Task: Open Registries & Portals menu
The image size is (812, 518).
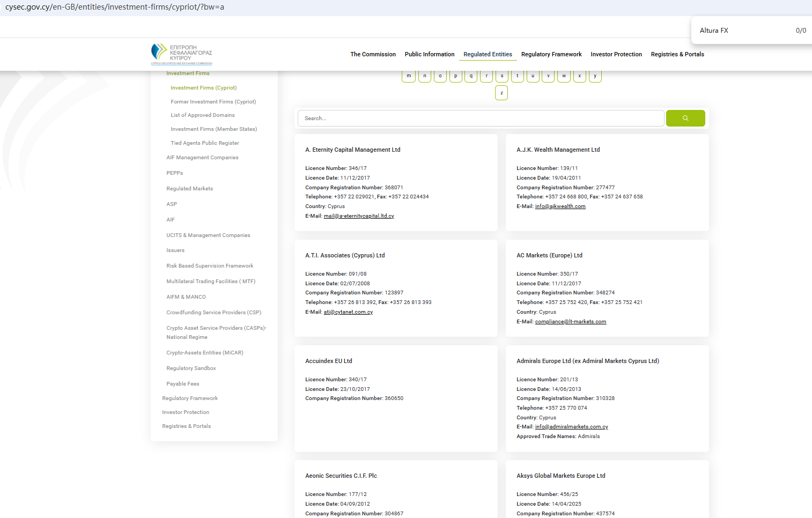Action: tap(677, 54)
